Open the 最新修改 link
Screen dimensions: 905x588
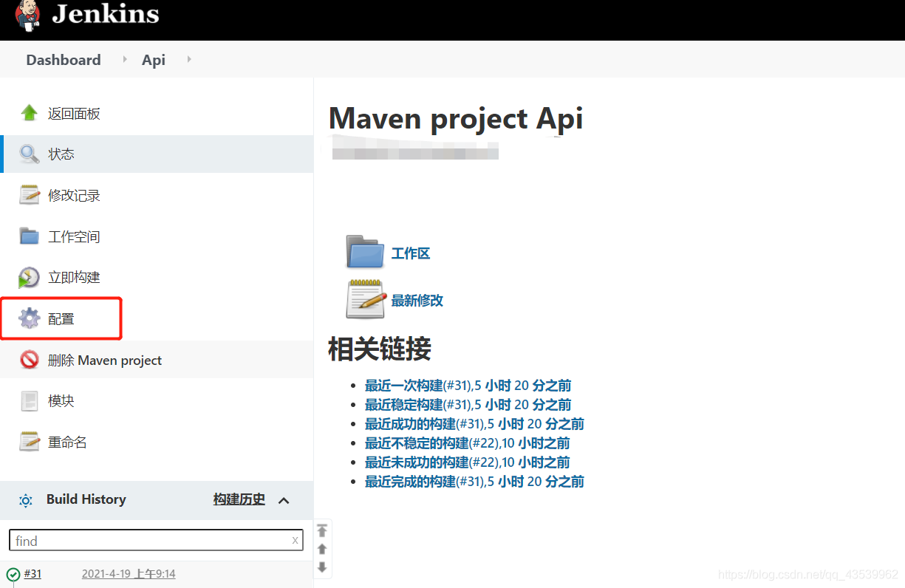tap(417, 300)
